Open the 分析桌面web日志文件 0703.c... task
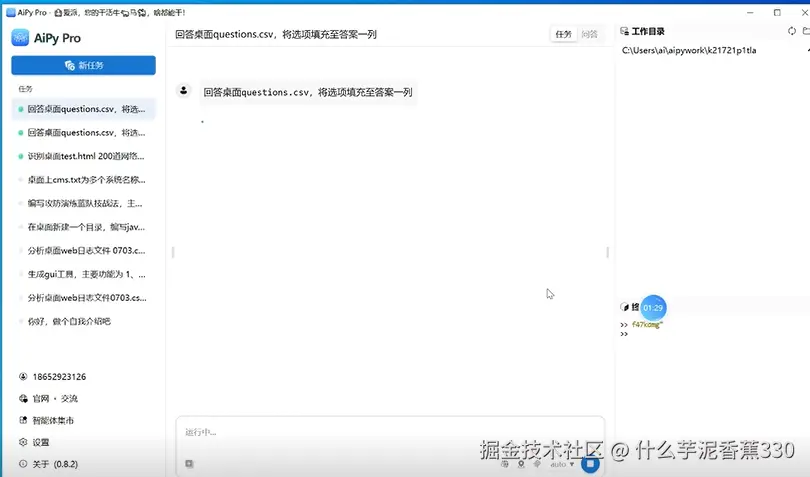 (x=83, y=251)
